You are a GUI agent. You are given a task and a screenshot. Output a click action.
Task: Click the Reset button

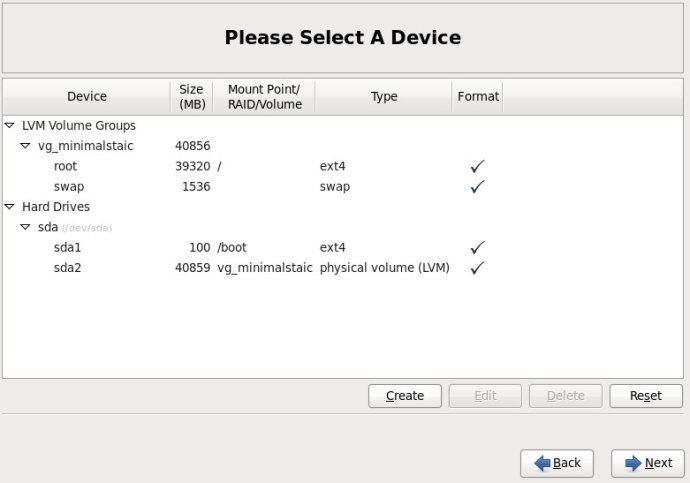[x=646, y=396]
